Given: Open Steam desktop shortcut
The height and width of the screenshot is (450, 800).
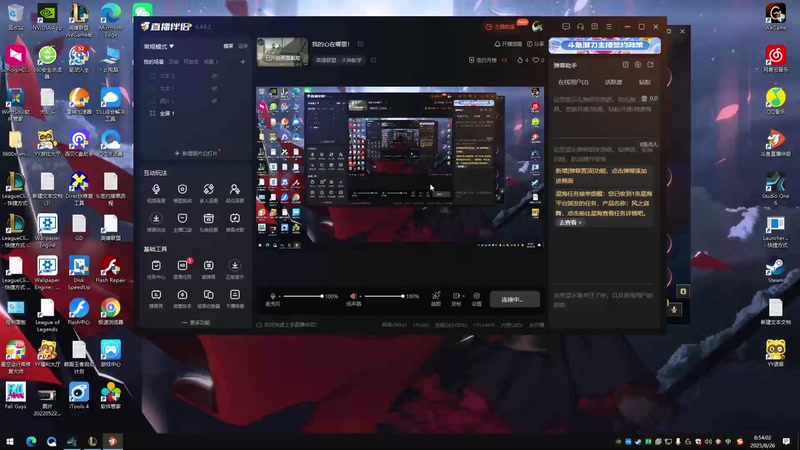Looking at the screenshot, I should coord(776,271).
